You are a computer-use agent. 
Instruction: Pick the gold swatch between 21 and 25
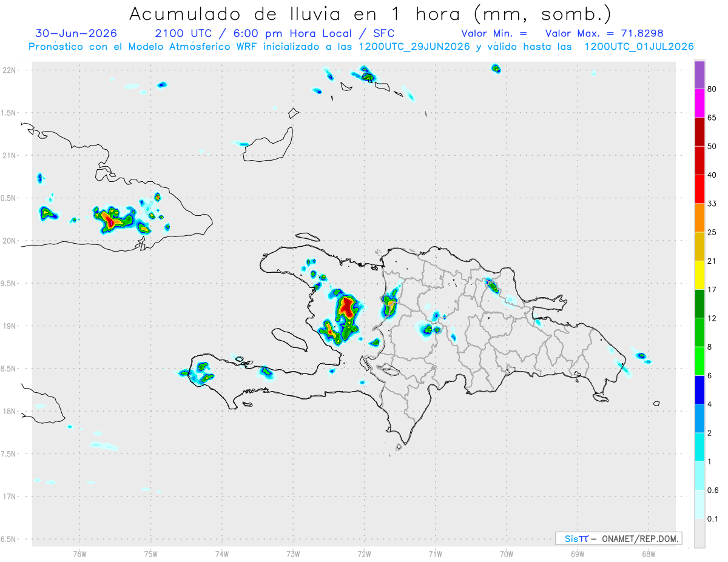pos(699,247)
